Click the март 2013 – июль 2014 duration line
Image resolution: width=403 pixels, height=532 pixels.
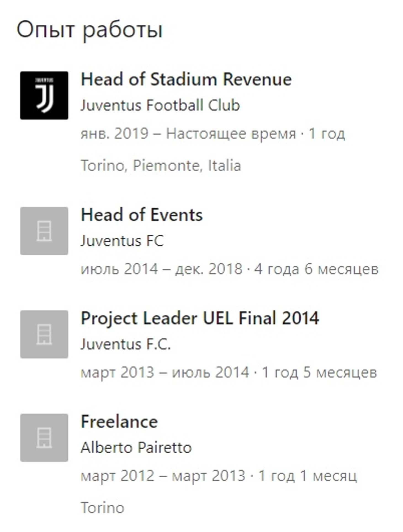point(229,372)
